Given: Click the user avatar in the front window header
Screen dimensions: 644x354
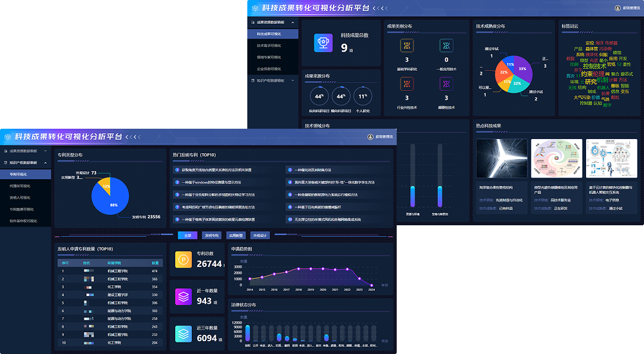Looking at the screenshot, I should pyautogui.click(x=370, y=137).
